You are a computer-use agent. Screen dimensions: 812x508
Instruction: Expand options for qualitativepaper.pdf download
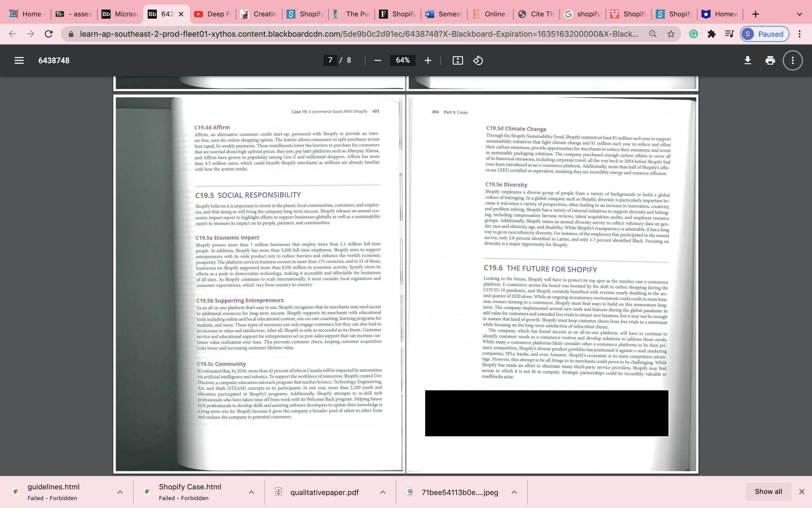pos(383,492)
